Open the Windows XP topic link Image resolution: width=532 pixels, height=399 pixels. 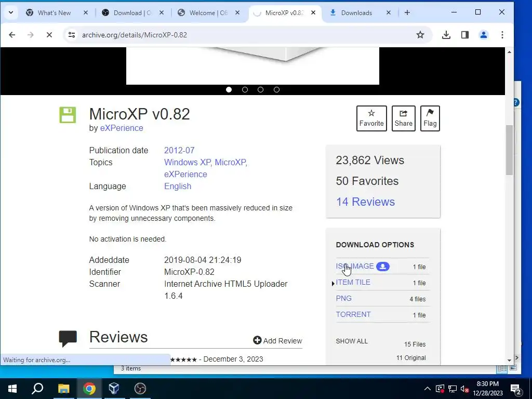click(187, 162)
